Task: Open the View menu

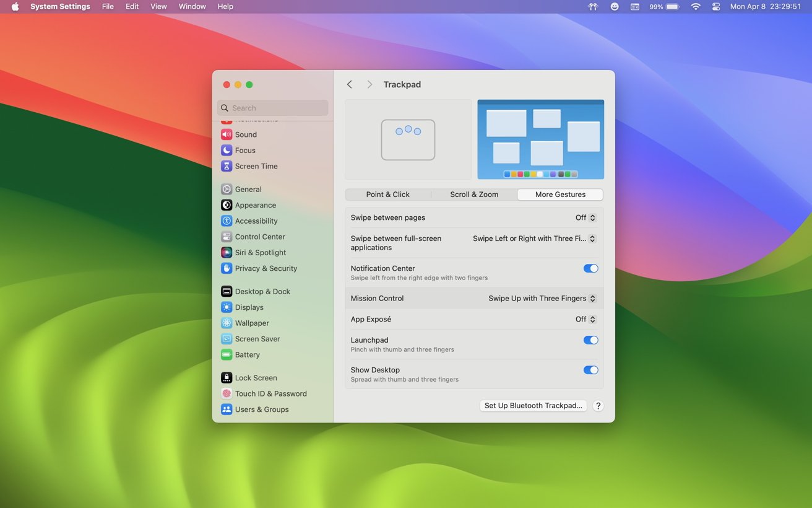Action: (158, 6)
